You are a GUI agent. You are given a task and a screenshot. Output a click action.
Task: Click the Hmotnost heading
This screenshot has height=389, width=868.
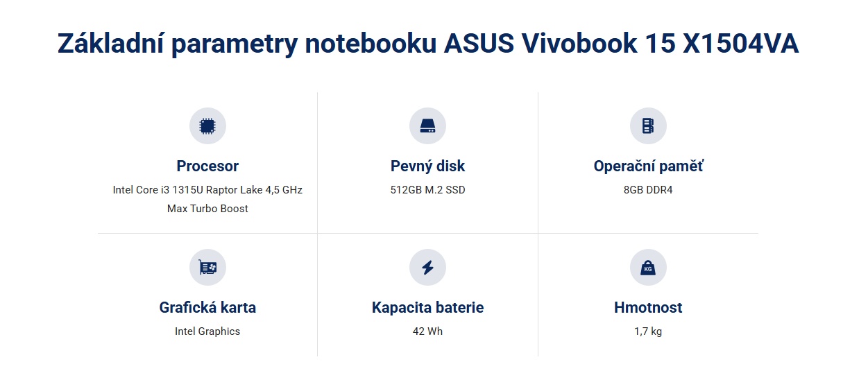point(648,308)
